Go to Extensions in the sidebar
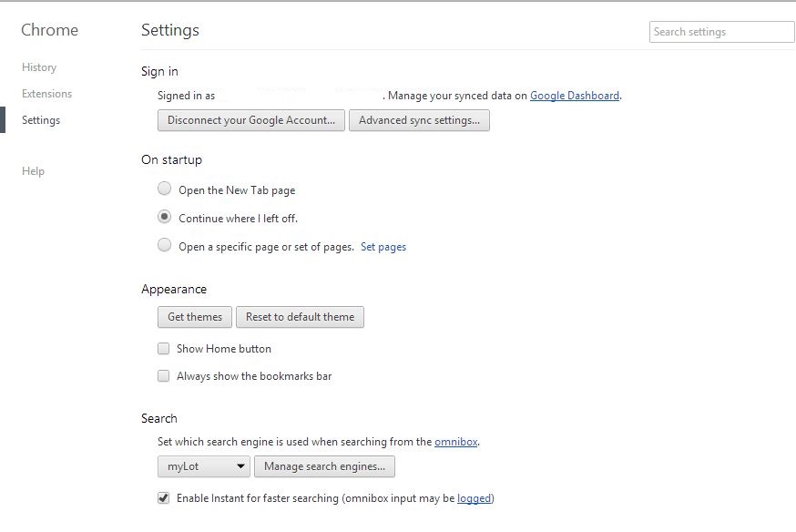The width and height of the screenshot is (796, 532). click(46, 94)
